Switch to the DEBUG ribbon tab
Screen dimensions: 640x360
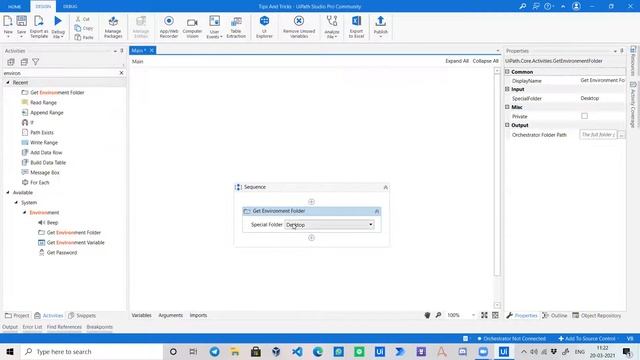[70, 7]
